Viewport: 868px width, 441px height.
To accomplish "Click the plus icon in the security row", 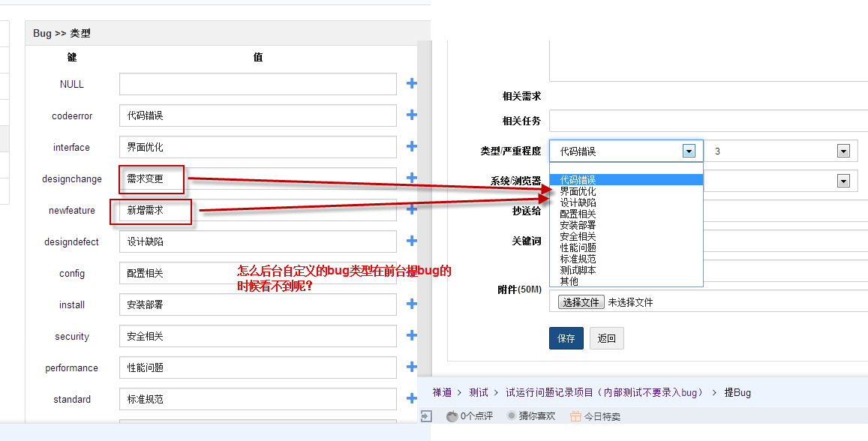I will click(411, 335).
